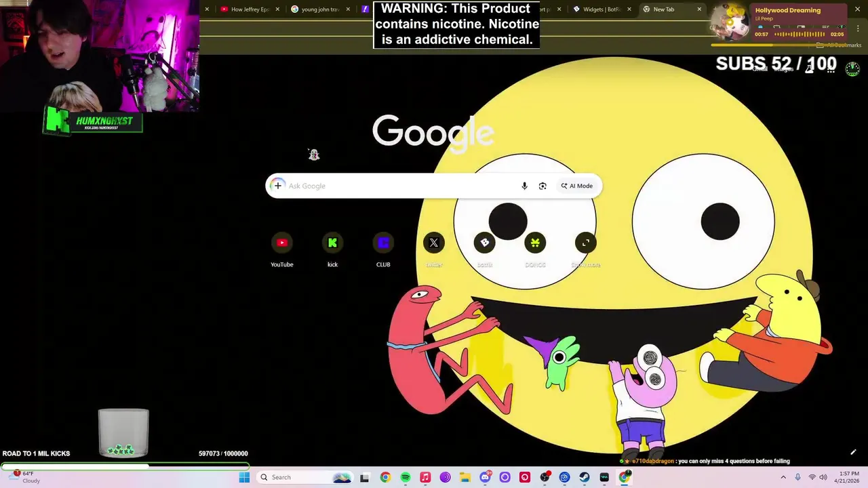Viewport: 868px width, 488px height.
Task: Show hidden system tray icons
Action: pyautogui.click(x=783, y=477)
